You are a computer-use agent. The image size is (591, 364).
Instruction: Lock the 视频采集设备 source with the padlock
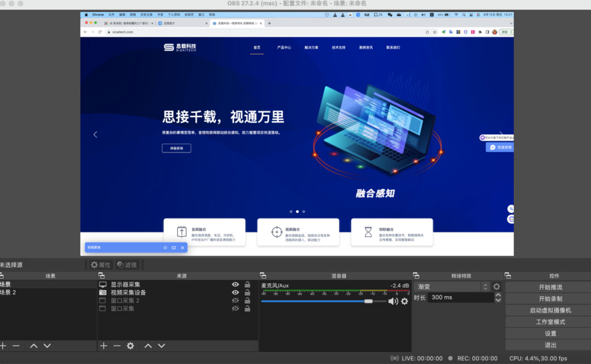coord(248,293)
